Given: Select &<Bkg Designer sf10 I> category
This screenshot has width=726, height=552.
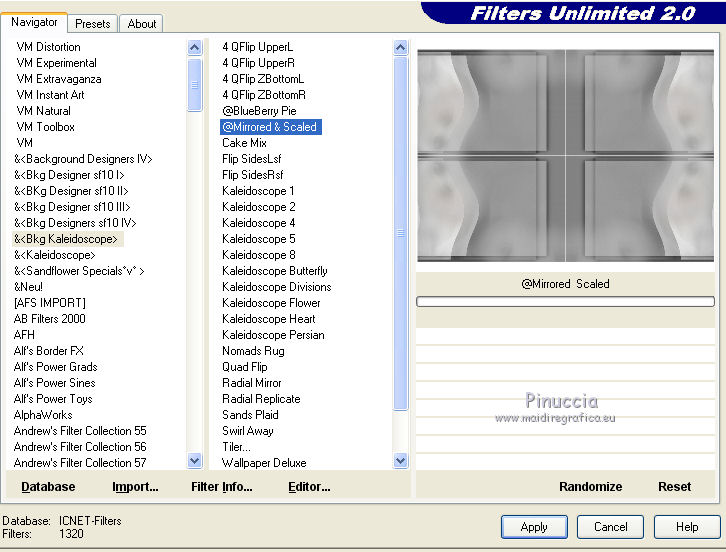Looking at the screenshot, I should click(69, 175).
